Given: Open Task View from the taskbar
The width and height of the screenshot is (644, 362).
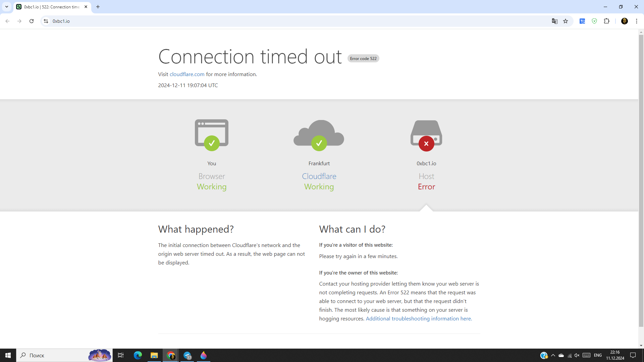Looking at the screenshot, I should point(121,355).
